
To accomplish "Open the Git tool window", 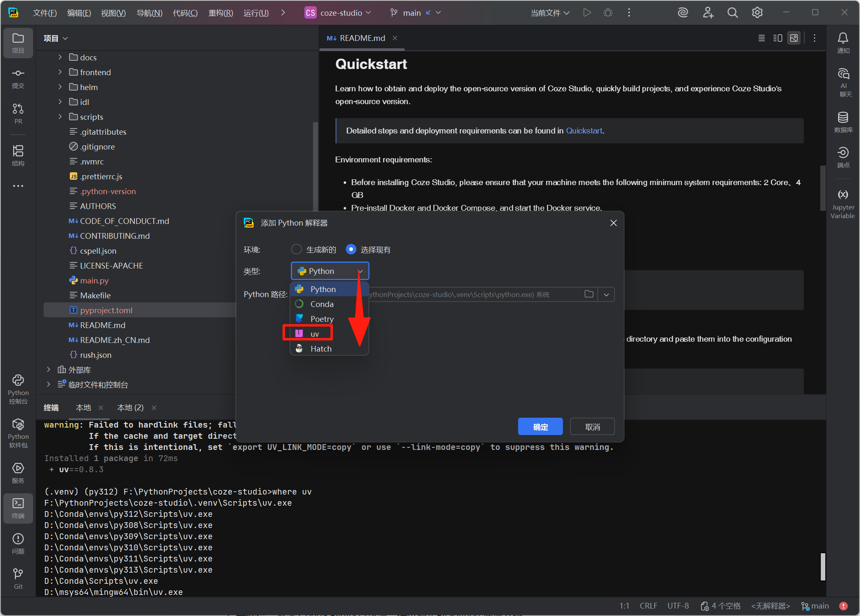I will pos(18,578).
